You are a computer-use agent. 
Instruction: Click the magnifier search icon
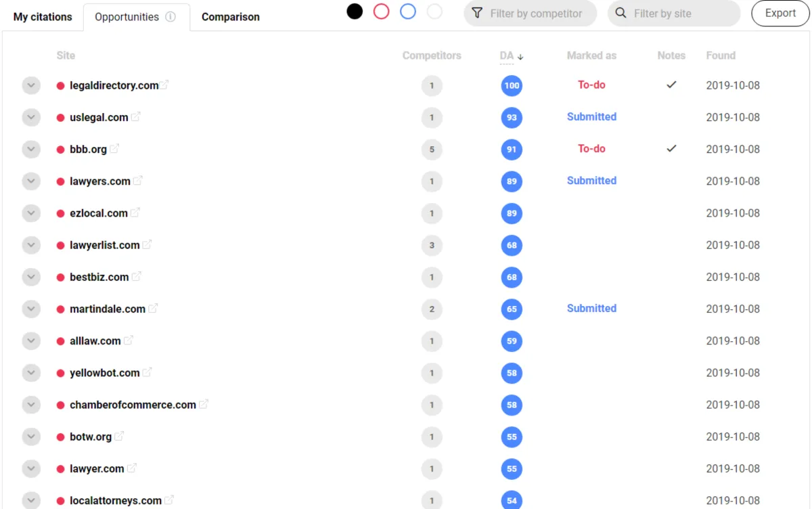pyautogui.click(x=621, y=13)
